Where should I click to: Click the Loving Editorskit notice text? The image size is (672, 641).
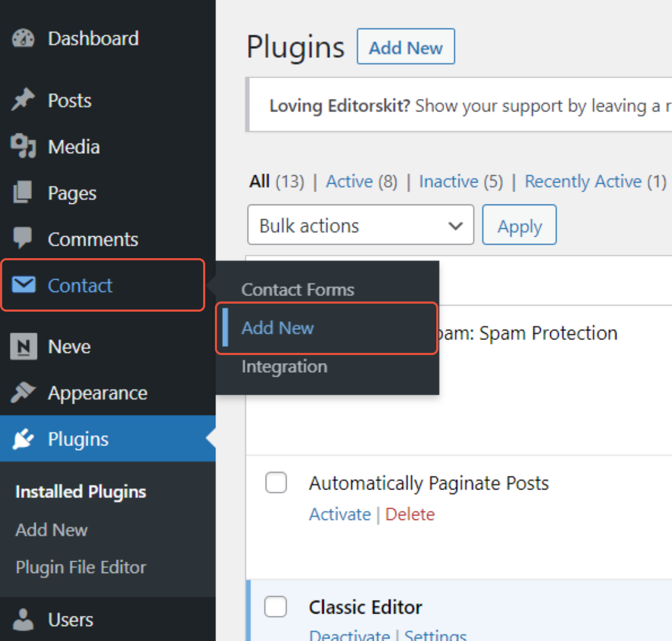(x=470, y=106)
